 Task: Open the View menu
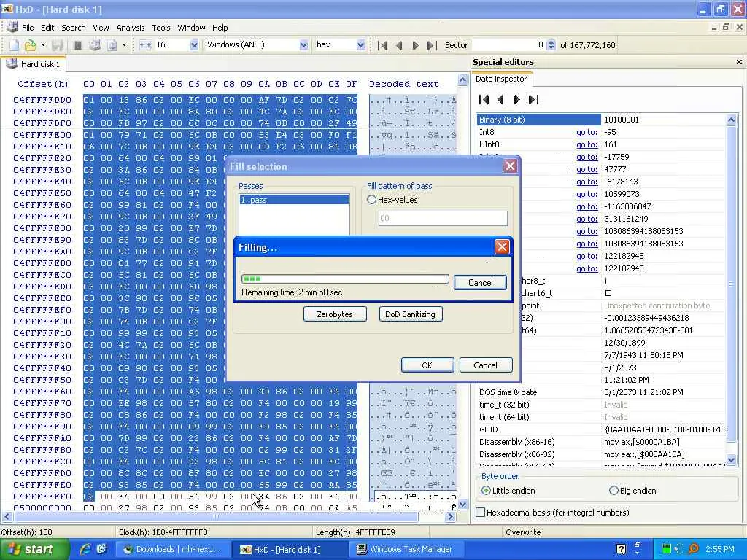(101, 28)
